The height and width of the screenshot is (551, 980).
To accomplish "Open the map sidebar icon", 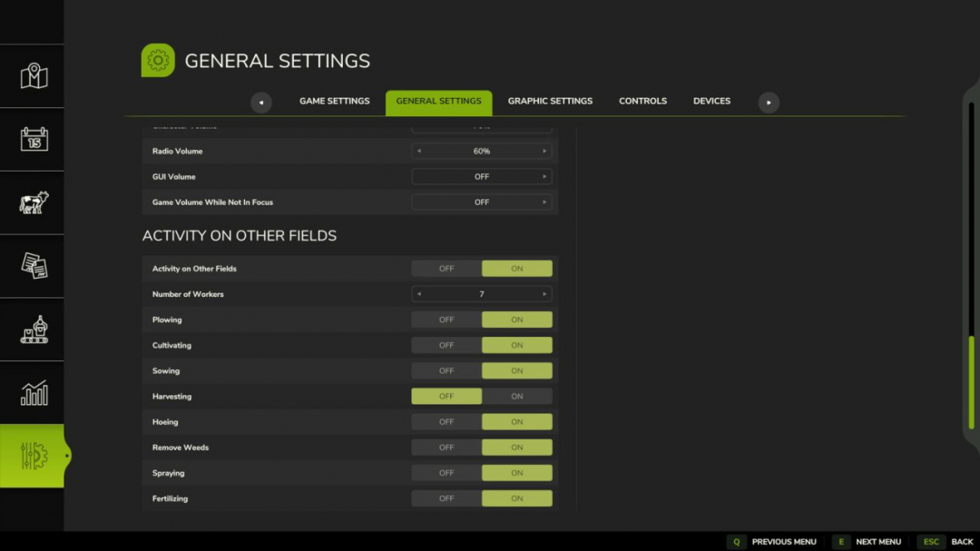I will [x=34, y=75].
